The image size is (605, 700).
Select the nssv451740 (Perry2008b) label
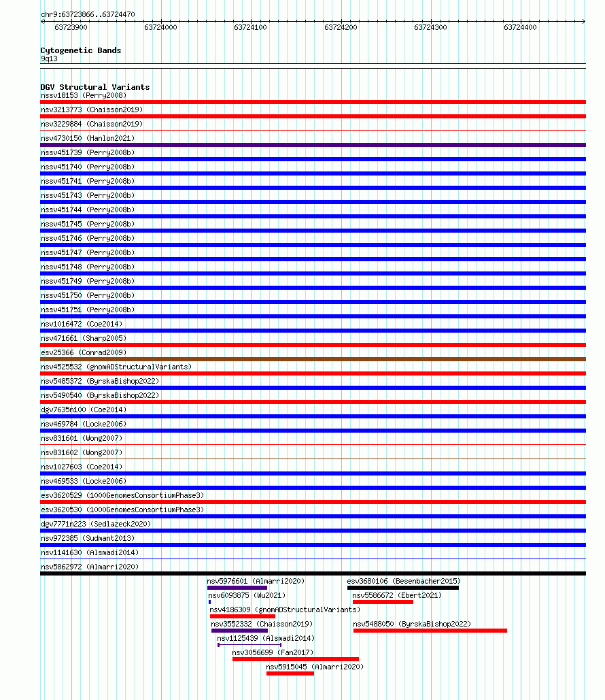click(x=88, y=167)
